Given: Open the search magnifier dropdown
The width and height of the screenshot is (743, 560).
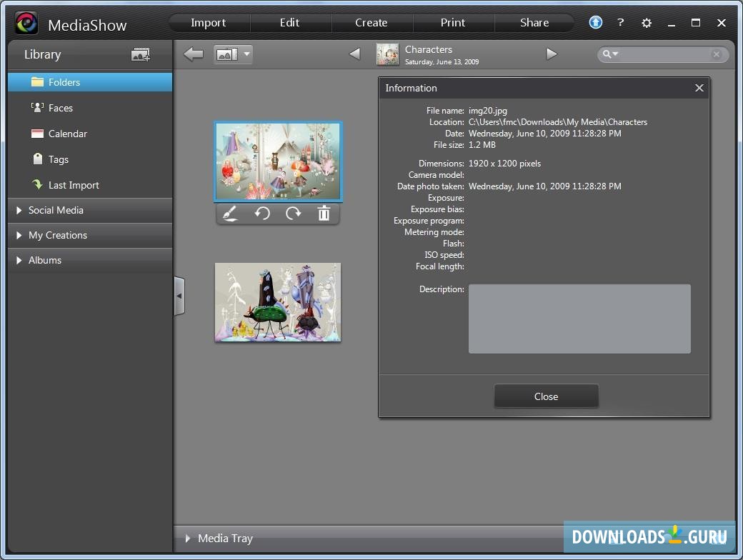Looking at the screenshot, I should click(610, 54).
